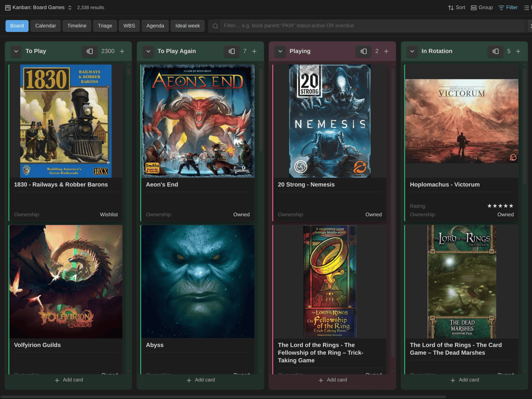Click plus icon in Playing header
Viewport: 532px width, 399px height.
point(386,51)
